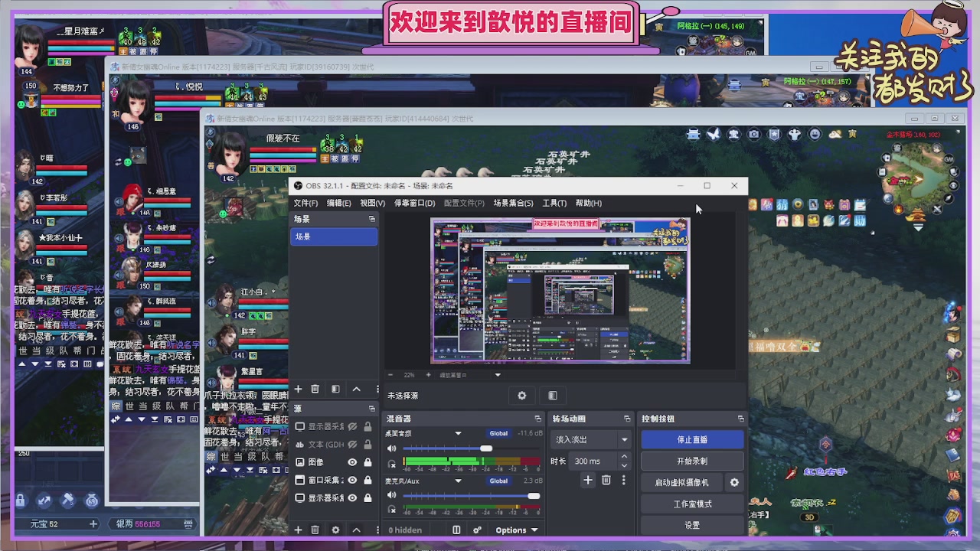Open the mixer Options dropdown
Screen dimensions: 980x551
[x=516, y=530]
